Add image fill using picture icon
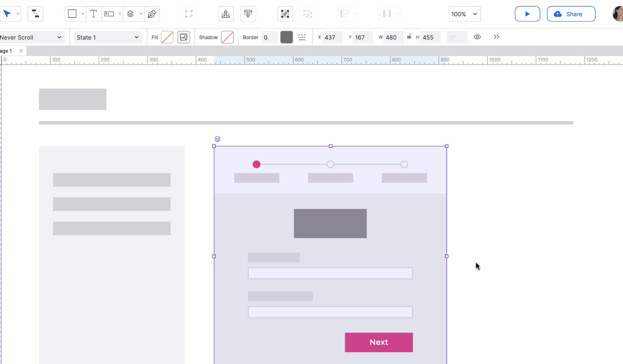The height and width of the screenshot is (364, 623). coord(183,37)
